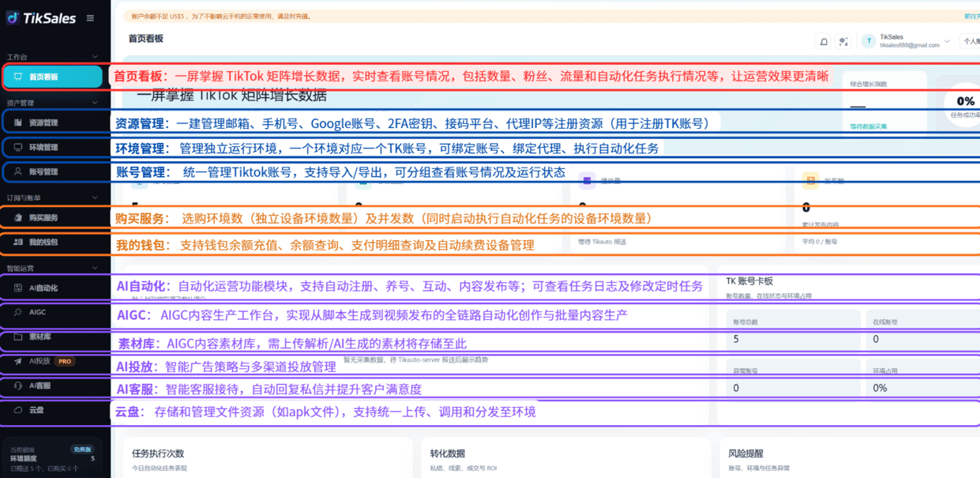Click the 平均 0 / 账号 text

click(x=820, y=242)
